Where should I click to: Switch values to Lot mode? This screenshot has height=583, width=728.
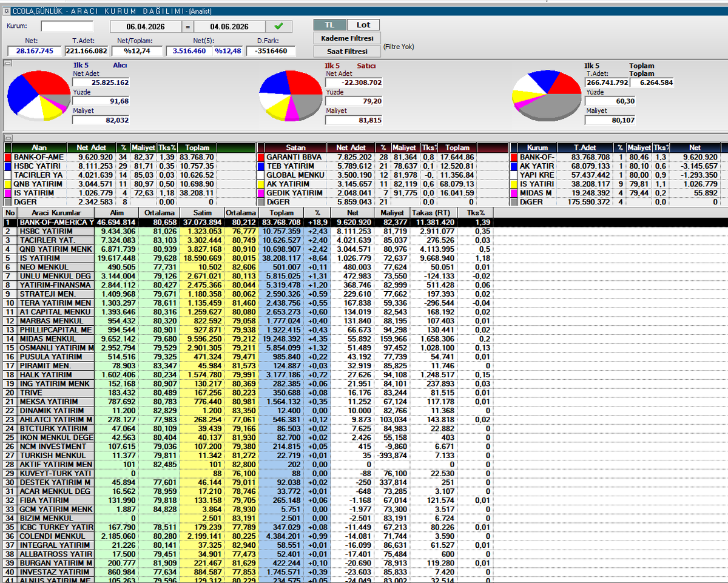[x=363, y=25]
